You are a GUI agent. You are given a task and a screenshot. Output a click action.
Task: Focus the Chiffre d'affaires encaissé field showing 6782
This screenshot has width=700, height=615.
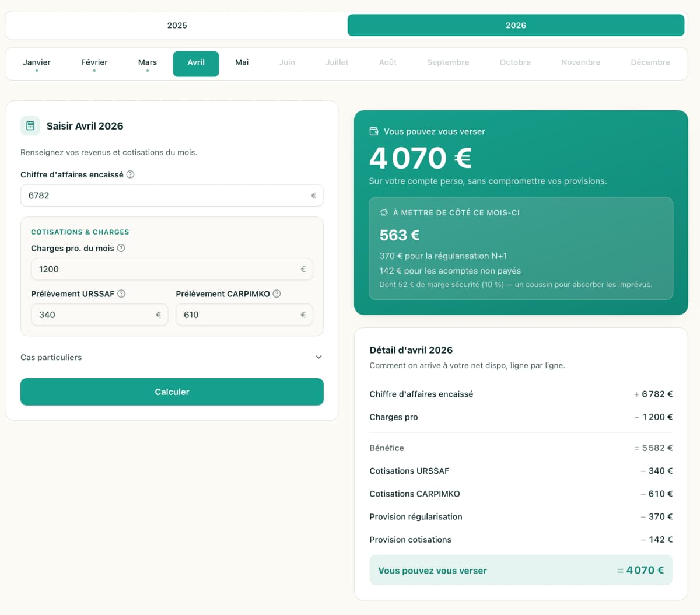[172, 195]
